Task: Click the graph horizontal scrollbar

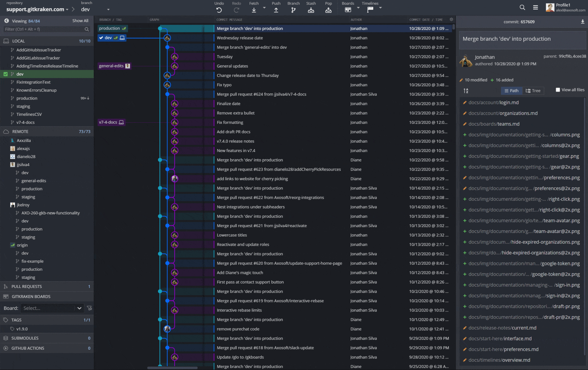Action: pyautogui.click(x=172, y=368)
